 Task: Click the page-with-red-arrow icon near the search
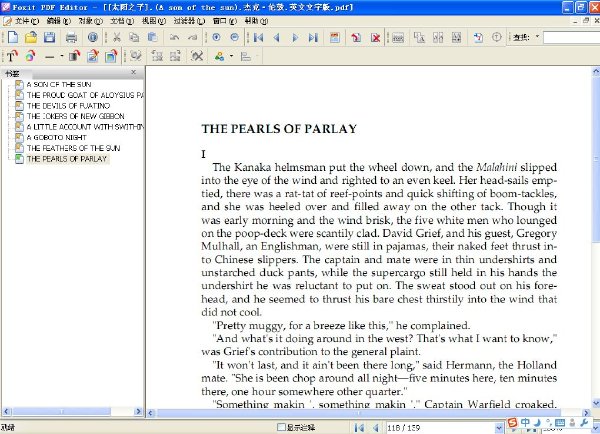pos(478,37)
